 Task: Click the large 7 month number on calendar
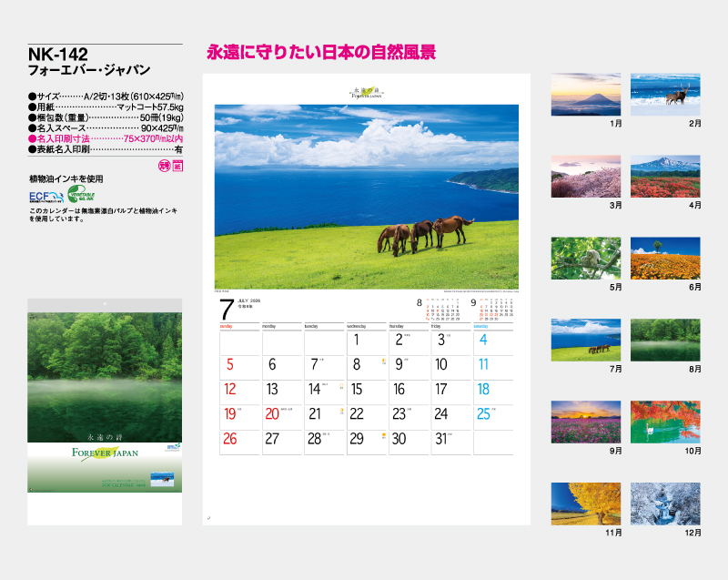(227, 310)
